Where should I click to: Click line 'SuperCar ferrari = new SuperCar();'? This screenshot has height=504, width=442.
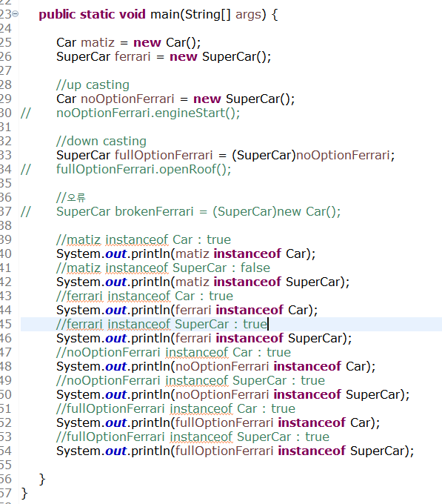(164, 56)
